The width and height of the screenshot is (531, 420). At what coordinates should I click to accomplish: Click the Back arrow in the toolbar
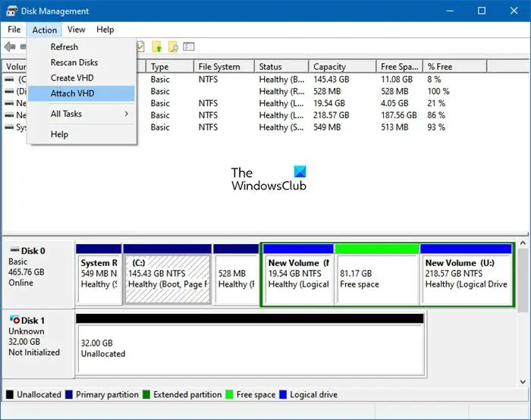click(11, 47)
